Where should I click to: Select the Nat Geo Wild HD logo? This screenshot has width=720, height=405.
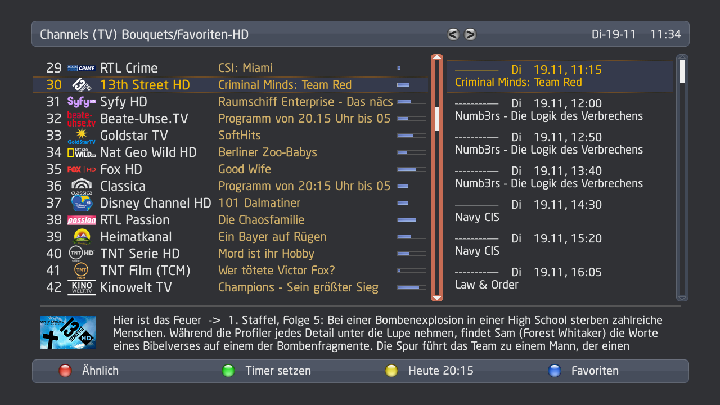pos(81,153)
